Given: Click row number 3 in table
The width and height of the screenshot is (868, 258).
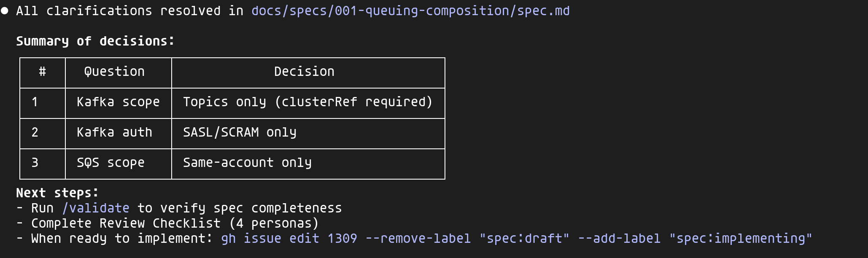Looking at the screenshot, I should pyautogui.click(x=35, y=163).
